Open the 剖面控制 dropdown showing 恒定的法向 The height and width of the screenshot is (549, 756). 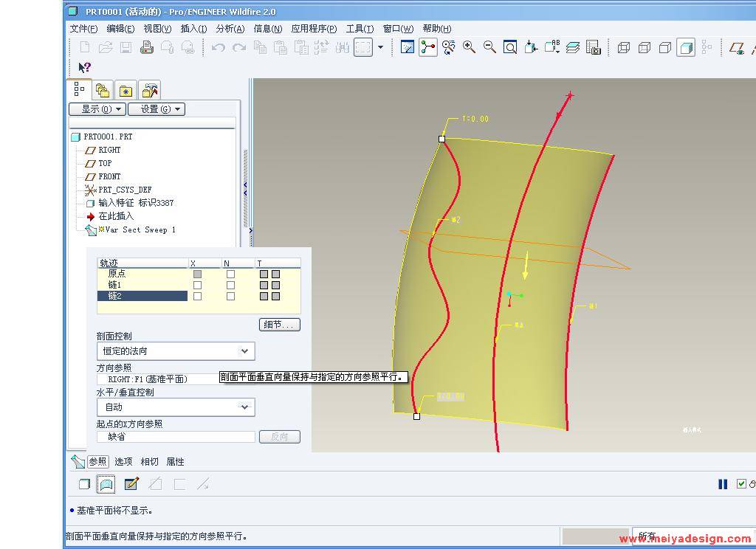click(176, 351)
